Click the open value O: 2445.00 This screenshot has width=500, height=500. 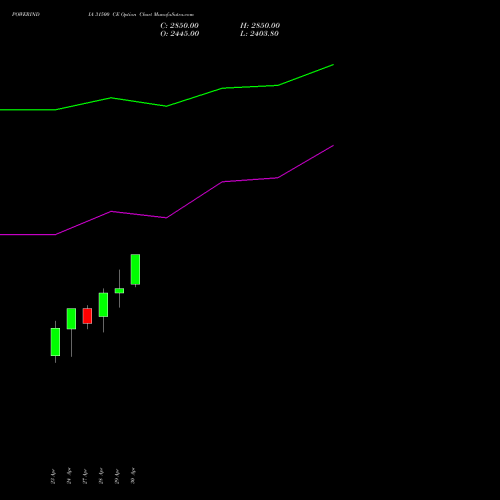pyautogui.click(x=180, y=34)
